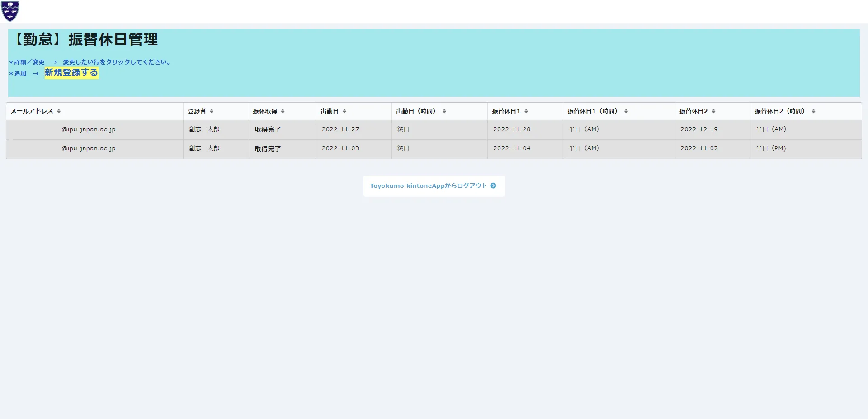Click the 【勤怠】振替休日管理 page title

85,40
